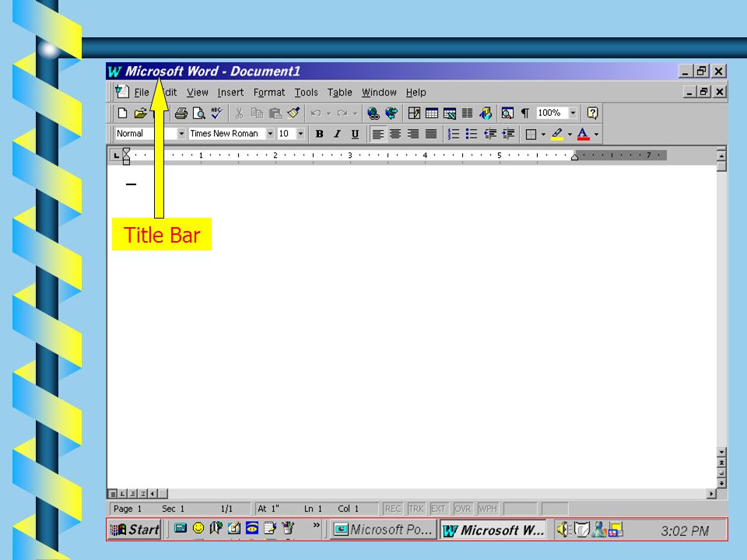The height and width of the screenshot is (560, 747).
Task: Decrease paragraph indent
Action: click(x=489, y=135)
